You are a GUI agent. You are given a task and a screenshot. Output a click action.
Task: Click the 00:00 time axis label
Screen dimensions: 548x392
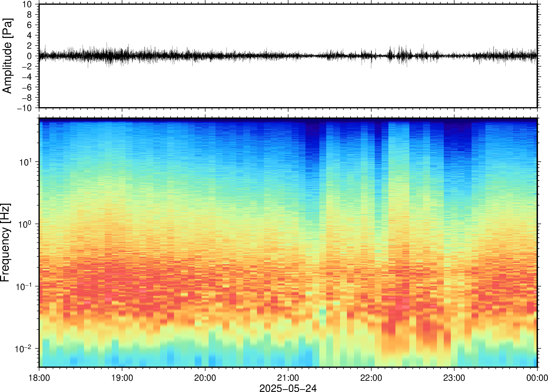(537, 378)
